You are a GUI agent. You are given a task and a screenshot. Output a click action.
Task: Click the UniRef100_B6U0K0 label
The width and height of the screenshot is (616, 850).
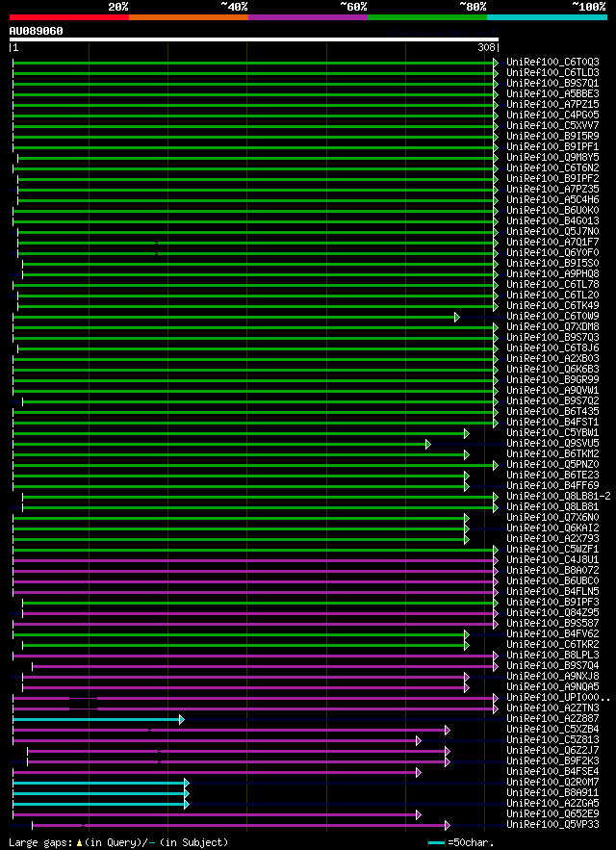click(553, 210)
